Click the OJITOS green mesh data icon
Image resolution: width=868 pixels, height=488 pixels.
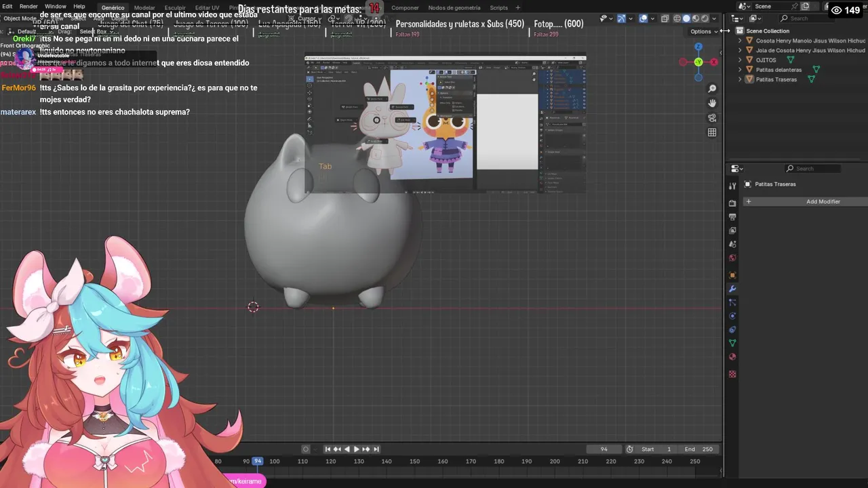pos(790,60)
